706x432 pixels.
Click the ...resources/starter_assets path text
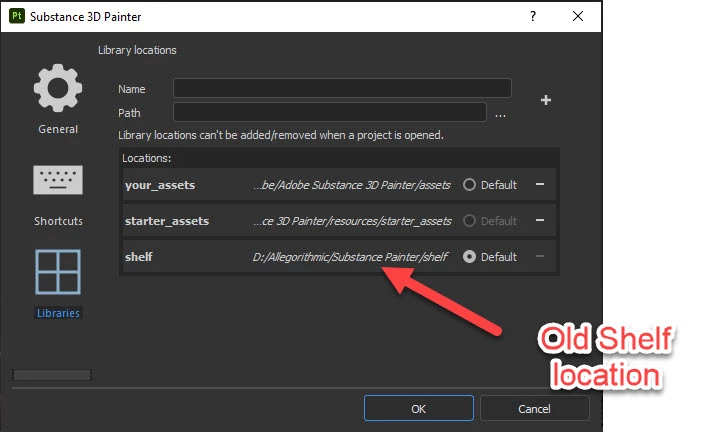tap(352, 221)
